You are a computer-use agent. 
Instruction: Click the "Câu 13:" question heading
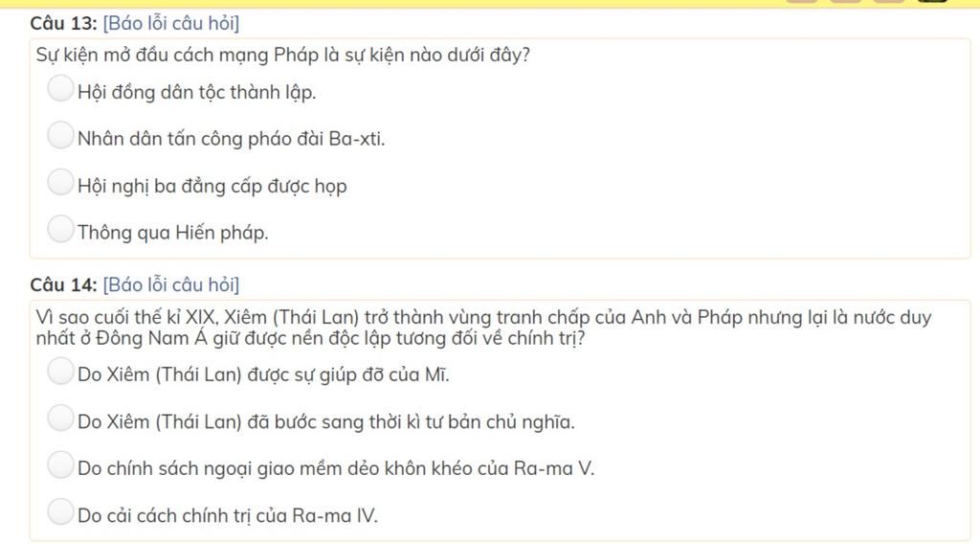click(x=64, y=24)
